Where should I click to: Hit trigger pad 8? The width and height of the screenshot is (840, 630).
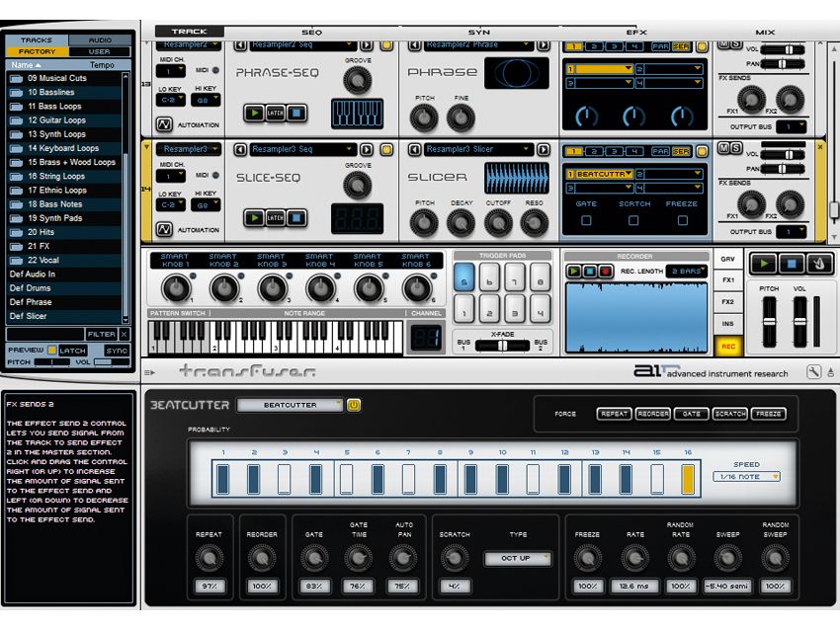(x=540, y=277)
